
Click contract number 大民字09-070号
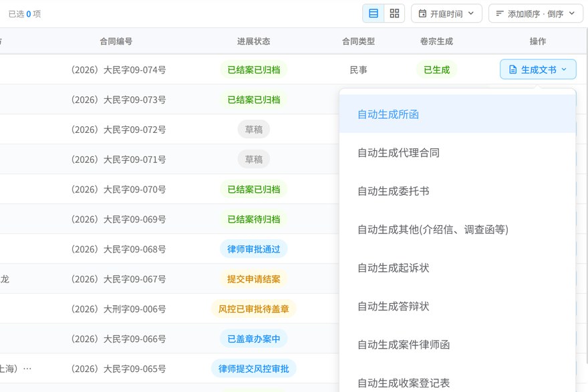tap(118, 189)
